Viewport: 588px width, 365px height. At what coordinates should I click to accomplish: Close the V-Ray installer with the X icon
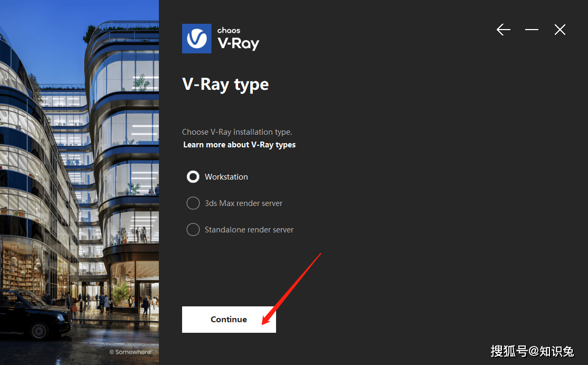tap(560, 30)
